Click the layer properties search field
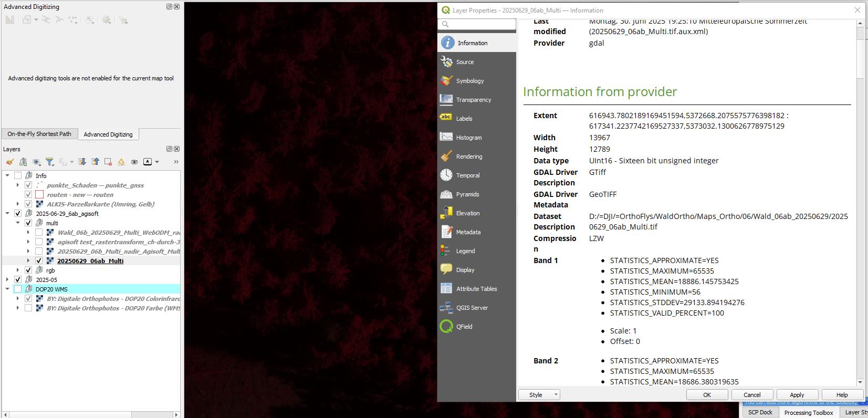868x418 pixels. pyautogui.click(x=477, y=24)
